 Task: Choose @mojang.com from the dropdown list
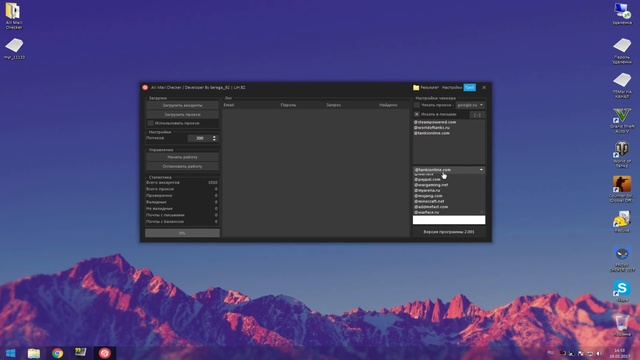tap(428, 196)
